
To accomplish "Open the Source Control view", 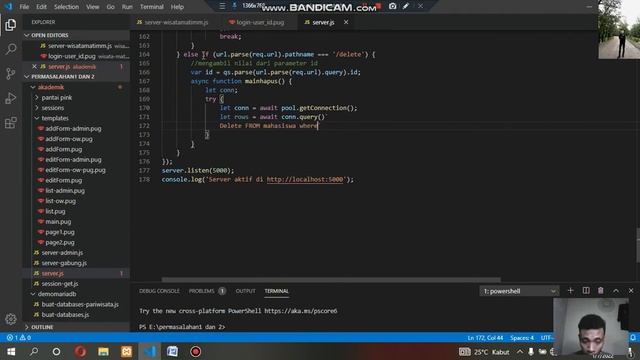I will [x=11, y=74].
